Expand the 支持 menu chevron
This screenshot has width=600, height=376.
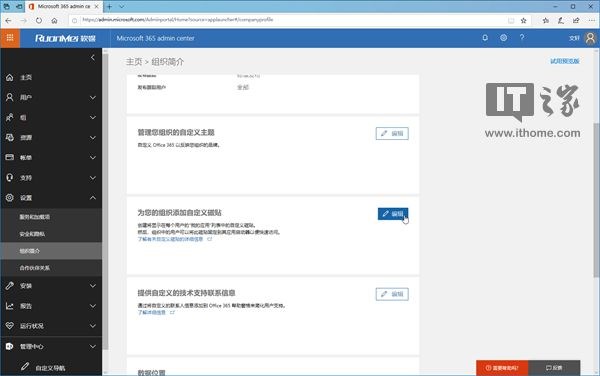(x=93, y=177)
